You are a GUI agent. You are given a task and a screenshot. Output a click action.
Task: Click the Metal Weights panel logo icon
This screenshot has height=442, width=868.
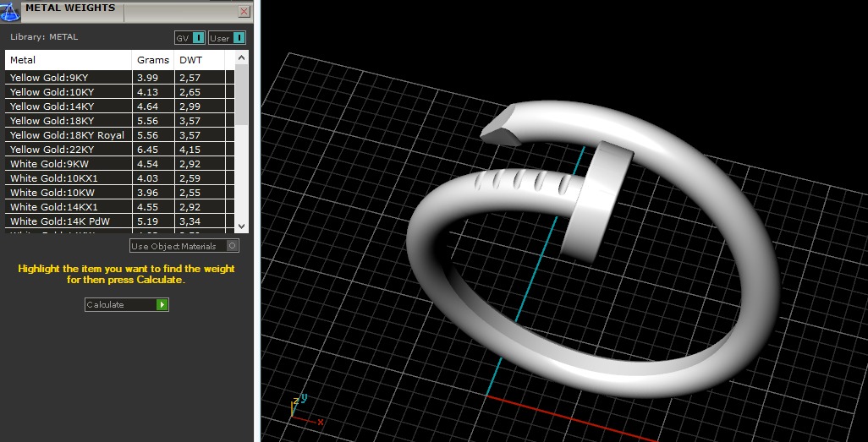coord(10,11)
